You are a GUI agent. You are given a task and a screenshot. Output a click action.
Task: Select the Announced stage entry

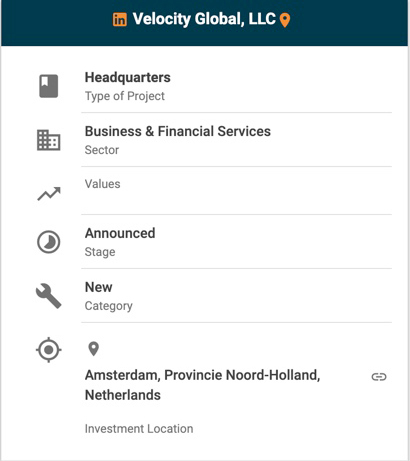(120, 233)
